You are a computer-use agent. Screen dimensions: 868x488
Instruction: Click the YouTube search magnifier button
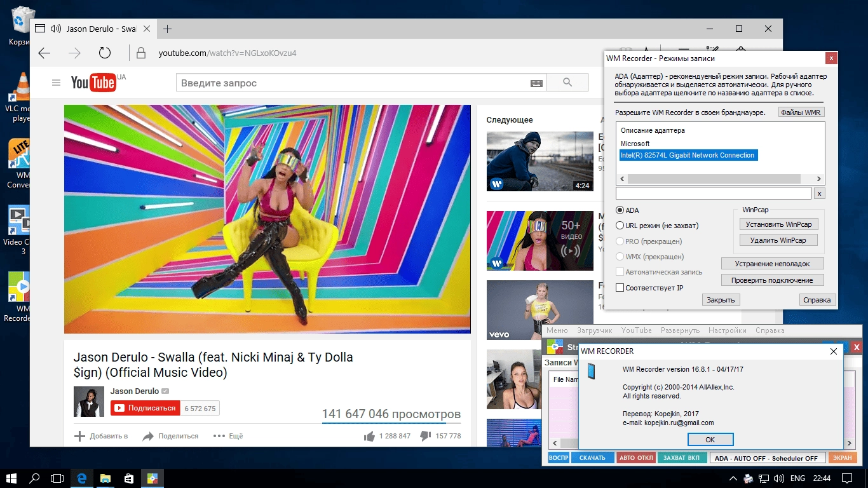tap(567, 83)
